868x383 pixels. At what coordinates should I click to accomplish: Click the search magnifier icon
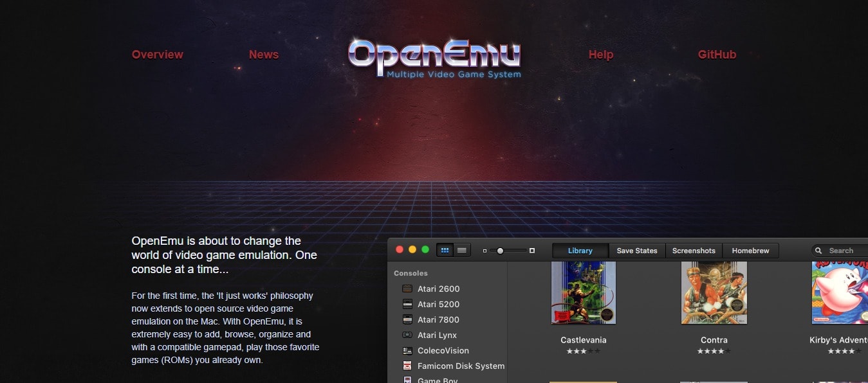pyautogui.click(x=819, y=251)
